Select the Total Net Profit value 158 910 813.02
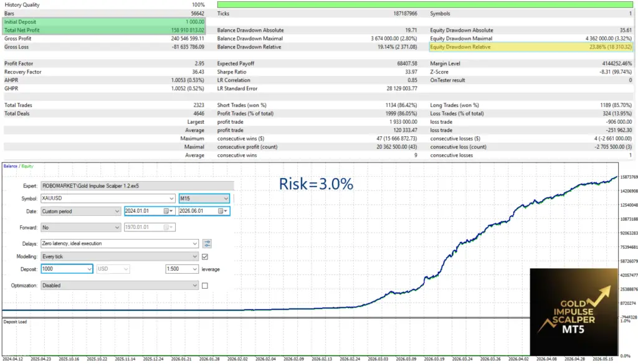 point(188,30)
